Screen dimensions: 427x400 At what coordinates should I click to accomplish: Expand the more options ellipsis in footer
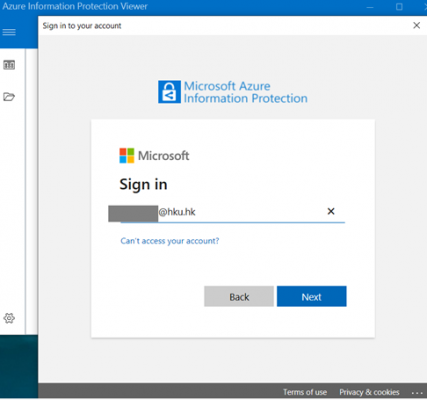point(417,393)
